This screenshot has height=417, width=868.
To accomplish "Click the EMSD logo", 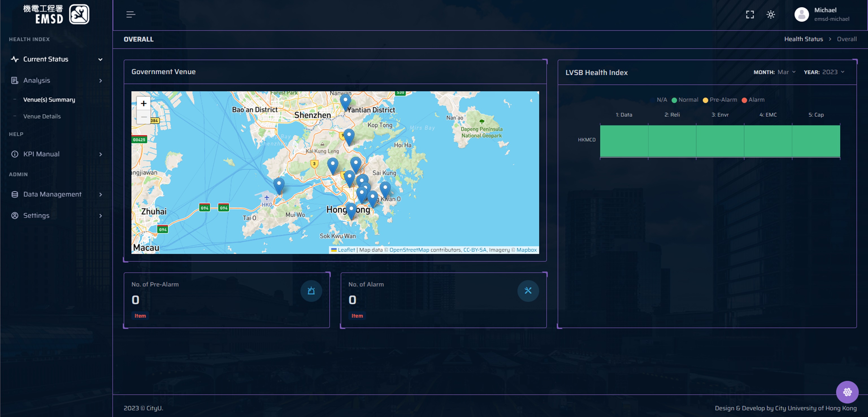I will pos(56,14).
